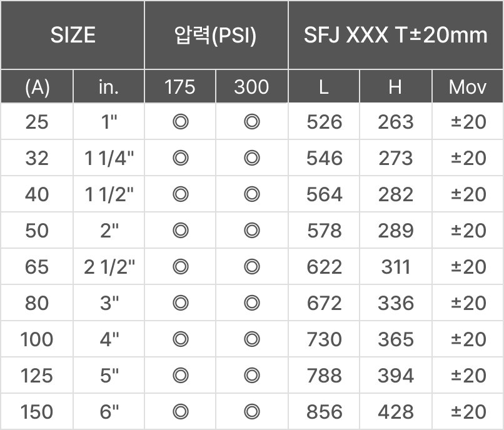Image resolution: width=504 pixels, height=430 pixels.
Task: Select the 175 PSI circle in the 2 1/2" row
Action: point(180,267)
